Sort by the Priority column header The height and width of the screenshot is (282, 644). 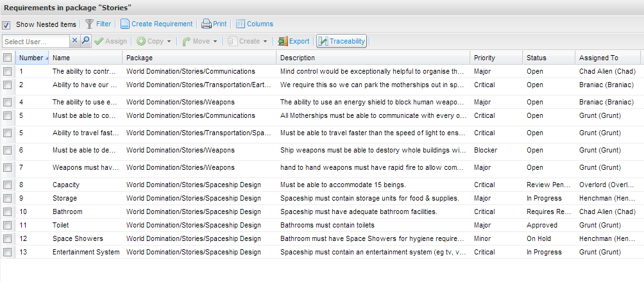click(x=484, y=58)
